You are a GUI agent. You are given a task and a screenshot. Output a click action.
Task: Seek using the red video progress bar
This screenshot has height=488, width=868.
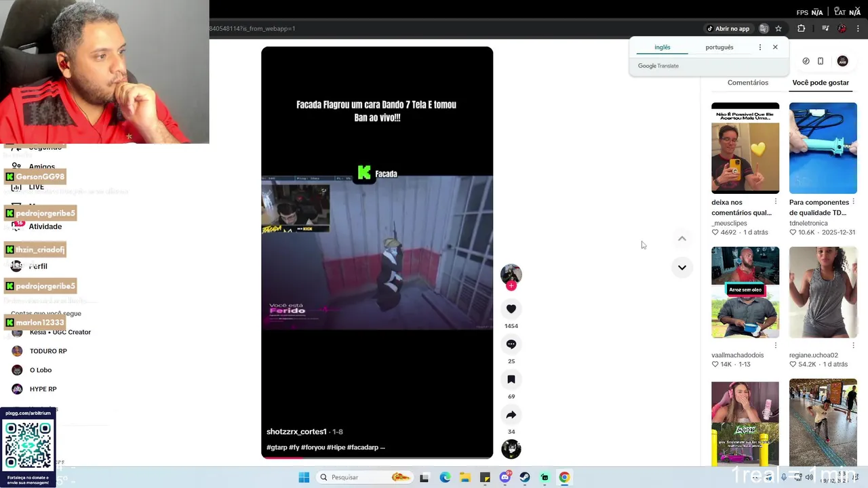click(x=377, y=457)
